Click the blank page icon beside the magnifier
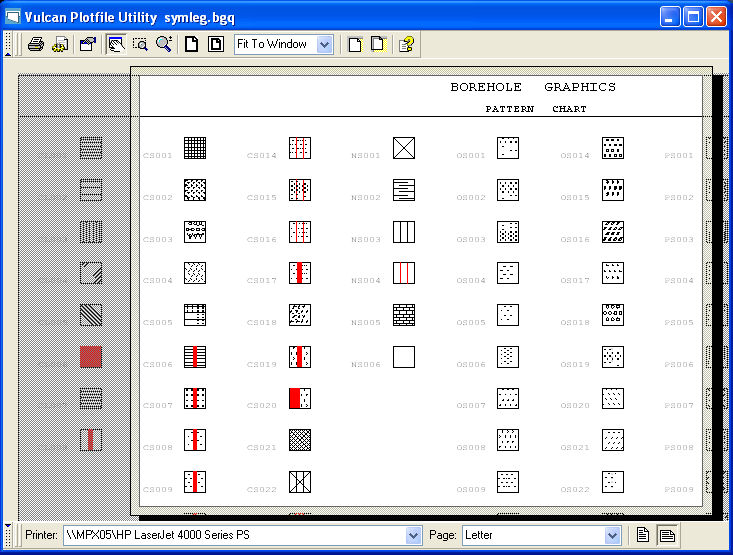 pos(192,44)
